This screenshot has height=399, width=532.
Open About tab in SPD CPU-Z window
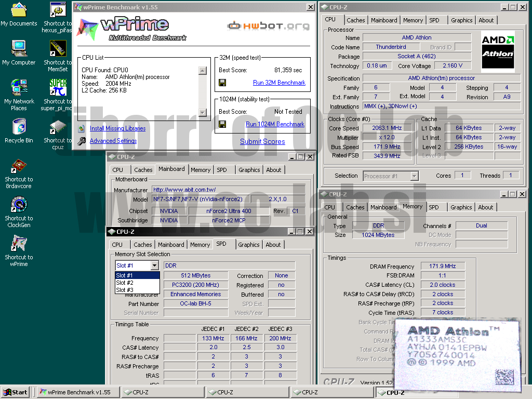click(273, 245)
